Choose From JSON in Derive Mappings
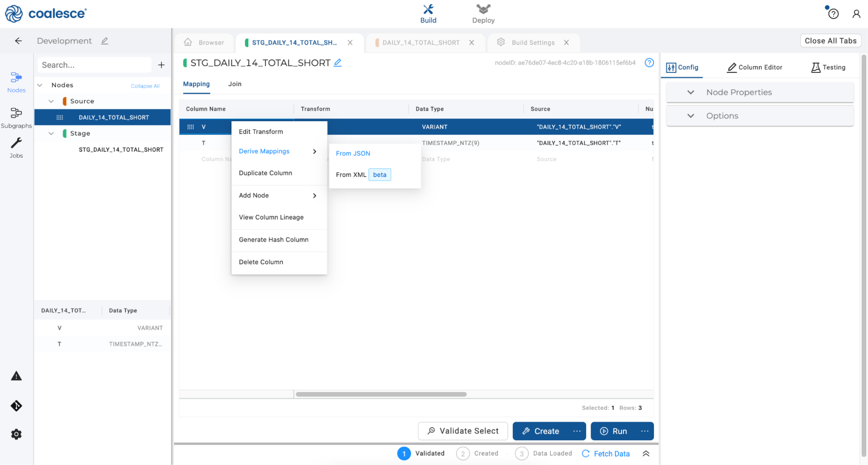The width and height of the screenshot is (868, 465). tap(353, 153)
